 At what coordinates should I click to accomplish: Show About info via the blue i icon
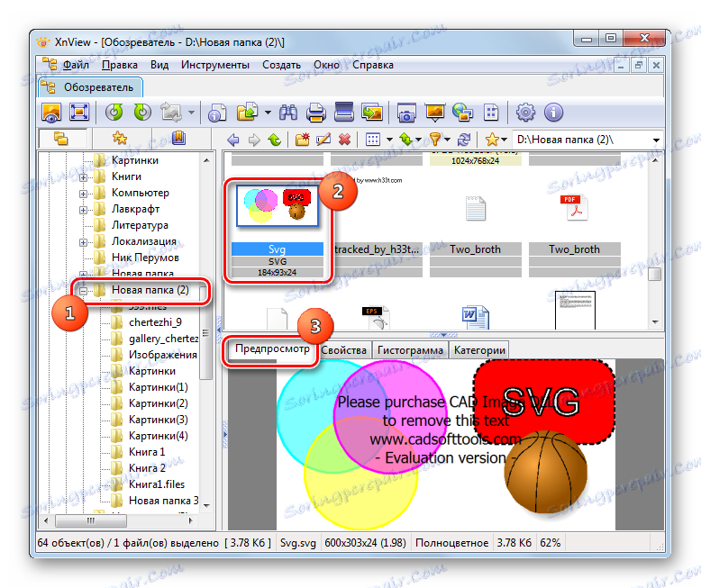coord(553,113)
